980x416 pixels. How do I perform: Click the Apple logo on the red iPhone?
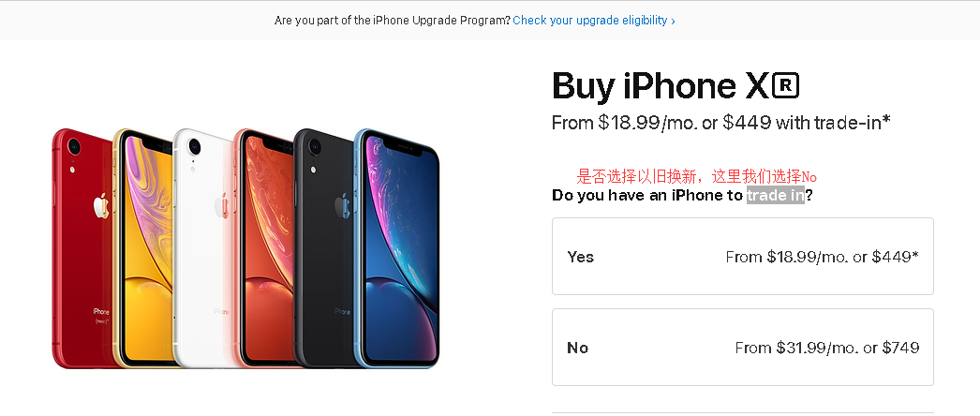pos(100,206)
